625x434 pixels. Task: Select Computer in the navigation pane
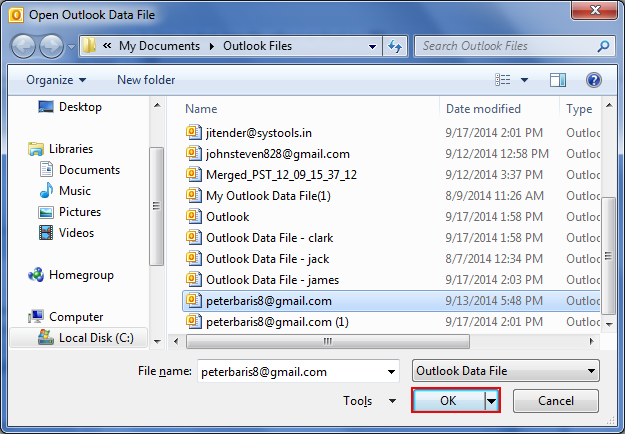[x=66, y=317]
